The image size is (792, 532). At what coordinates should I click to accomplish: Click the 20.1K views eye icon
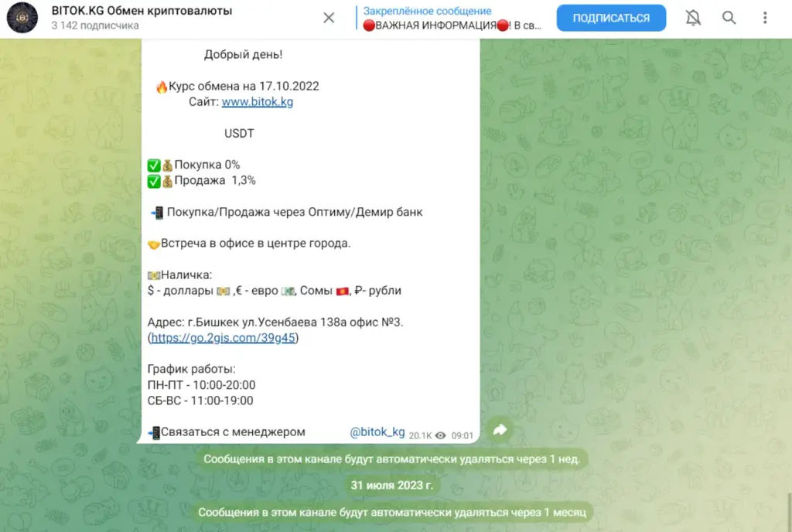coord(440,435)
